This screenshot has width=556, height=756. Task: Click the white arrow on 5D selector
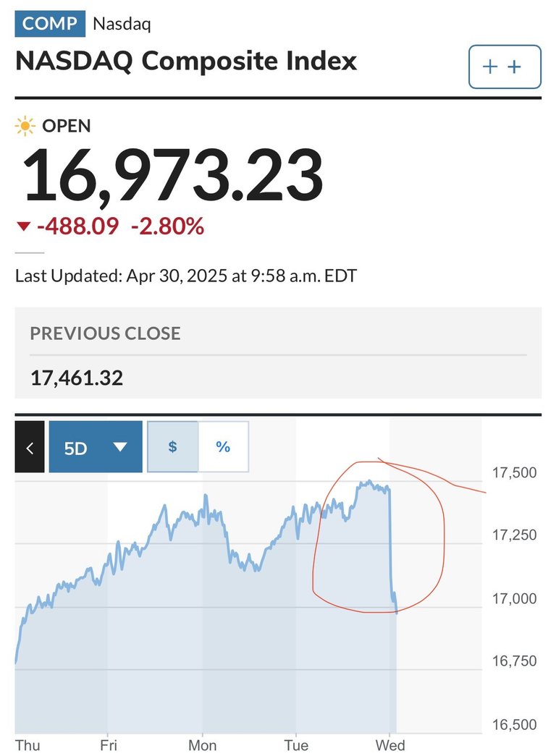click(119, 447)
